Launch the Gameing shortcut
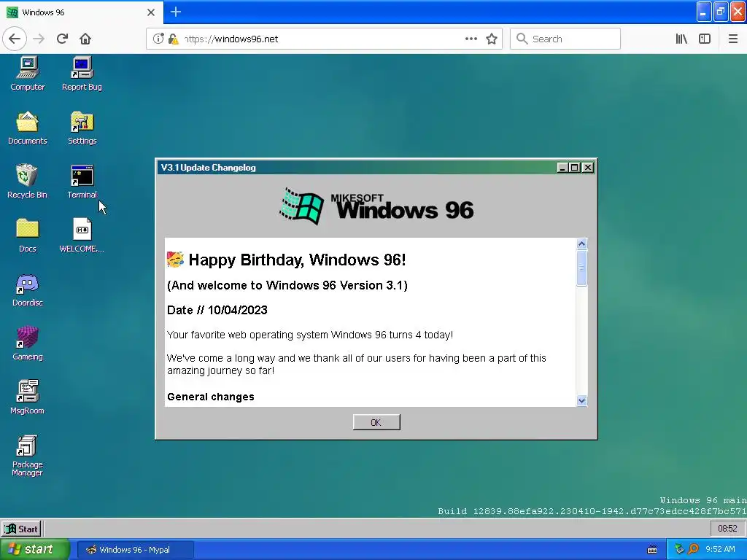 click(28, 343)
